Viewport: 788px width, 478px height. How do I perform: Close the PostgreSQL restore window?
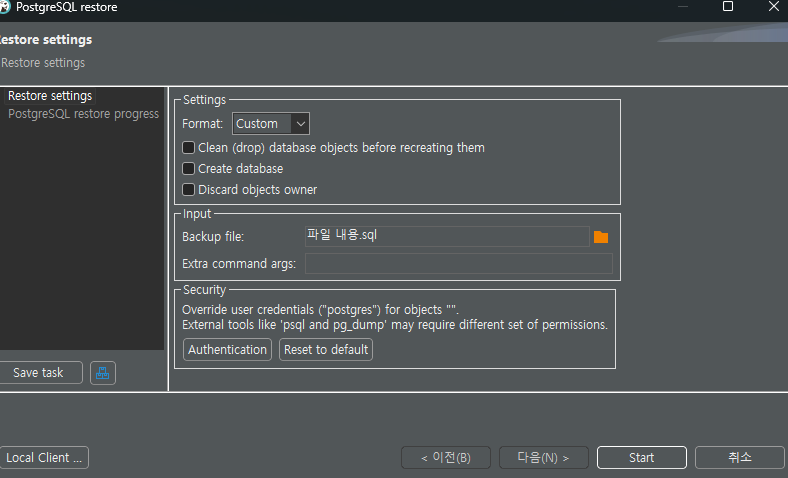tap(774, 7)
